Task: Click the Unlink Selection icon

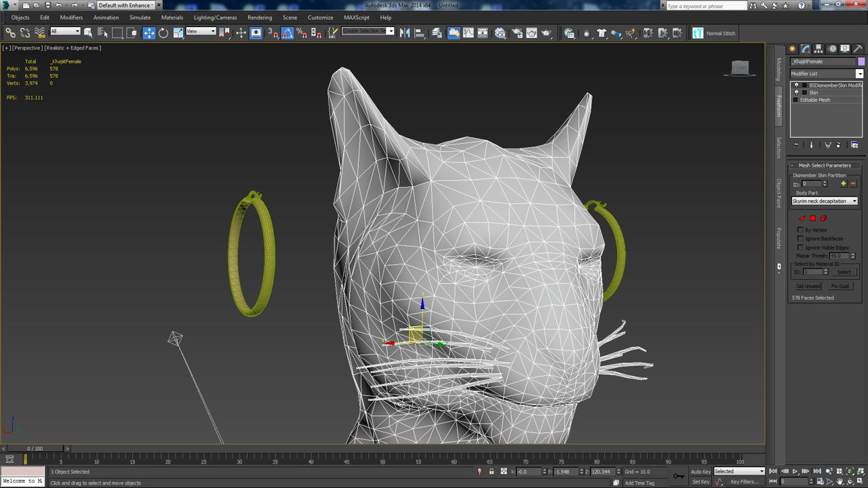Action: point(25,33)
